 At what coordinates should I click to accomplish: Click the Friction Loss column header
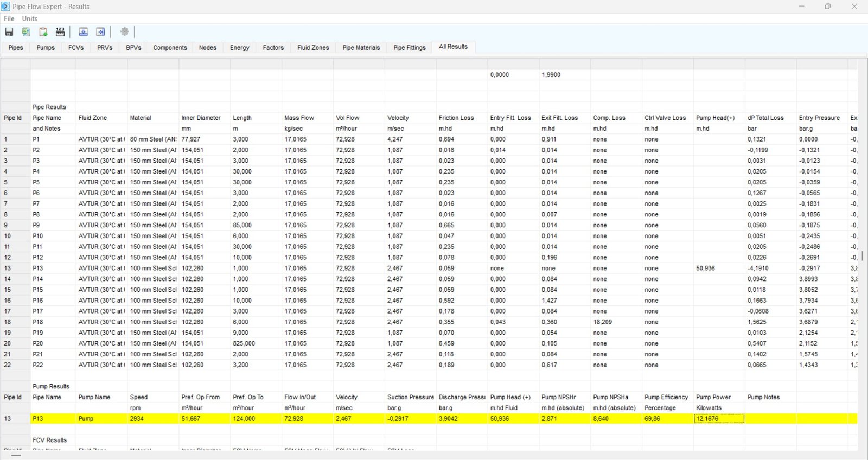456,118
